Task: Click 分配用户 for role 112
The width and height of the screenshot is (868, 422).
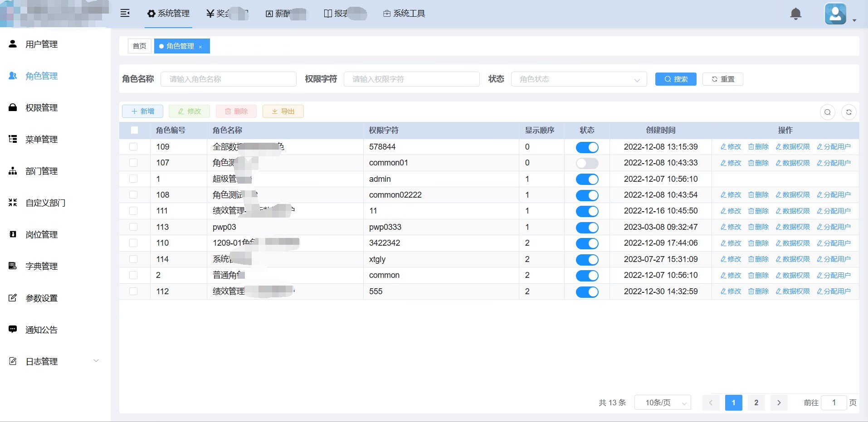Action: coord(834,291)
